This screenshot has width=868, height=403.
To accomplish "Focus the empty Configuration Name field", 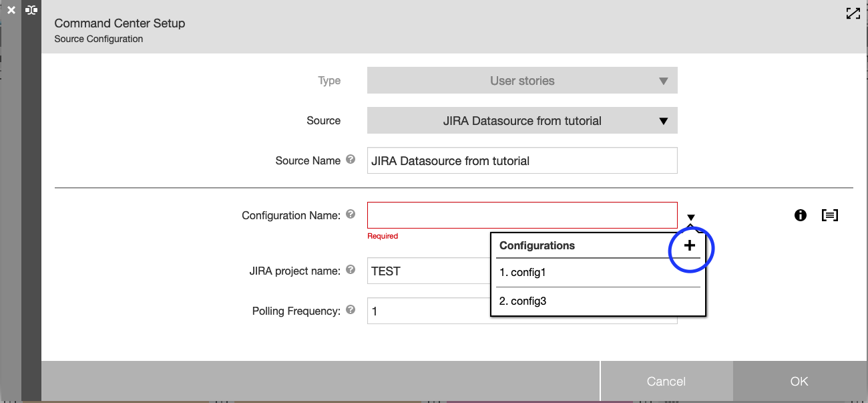I will tap(522, 215).
